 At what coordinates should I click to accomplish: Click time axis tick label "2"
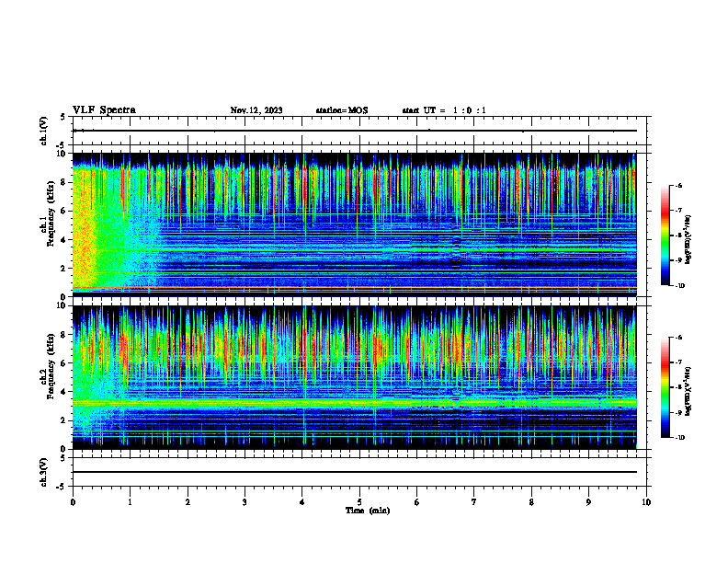tap(188, 502)
